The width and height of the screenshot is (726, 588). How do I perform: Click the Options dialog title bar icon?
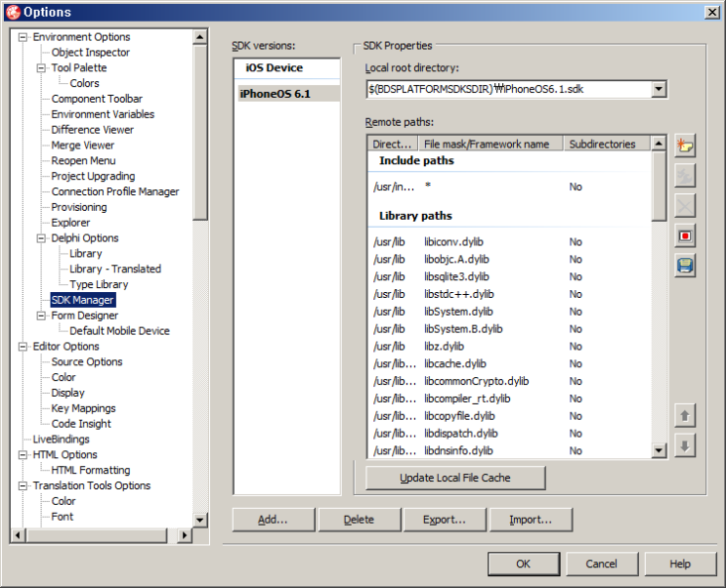13,12
